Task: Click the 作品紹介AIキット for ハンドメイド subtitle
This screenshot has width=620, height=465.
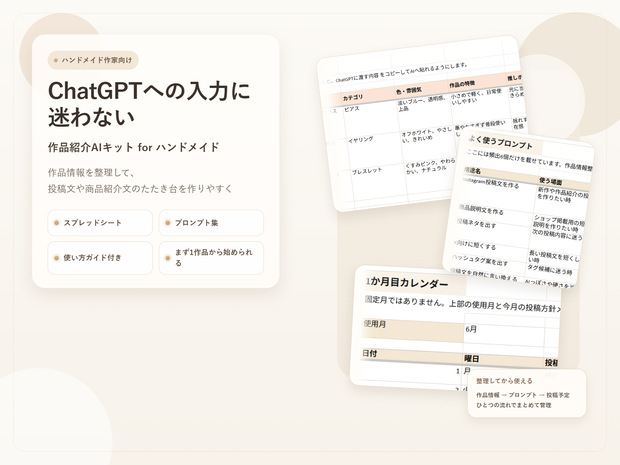Action: pyautogui.click(x=133, y=147)
